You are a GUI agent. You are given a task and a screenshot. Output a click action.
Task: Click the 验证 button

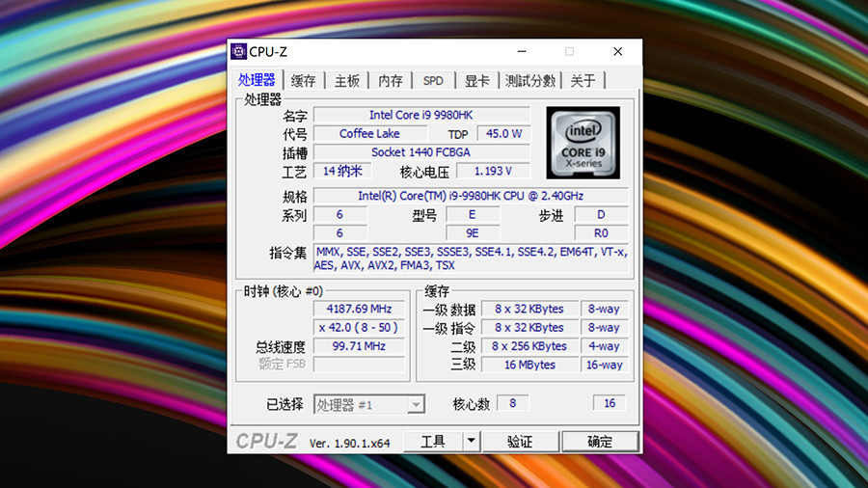520,442
